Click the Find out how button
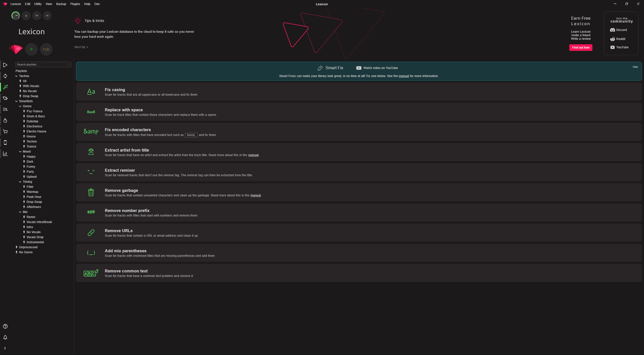 (581, 47)
